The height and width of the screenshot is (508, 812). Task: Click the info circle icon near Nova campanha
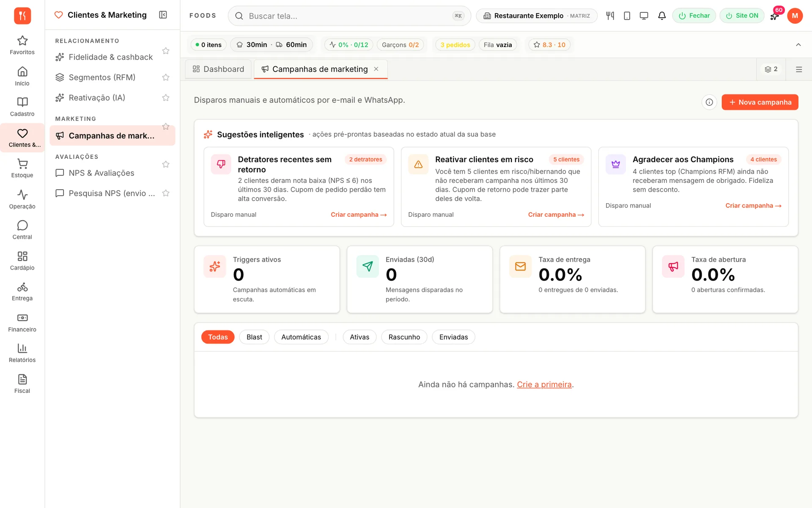709,102
